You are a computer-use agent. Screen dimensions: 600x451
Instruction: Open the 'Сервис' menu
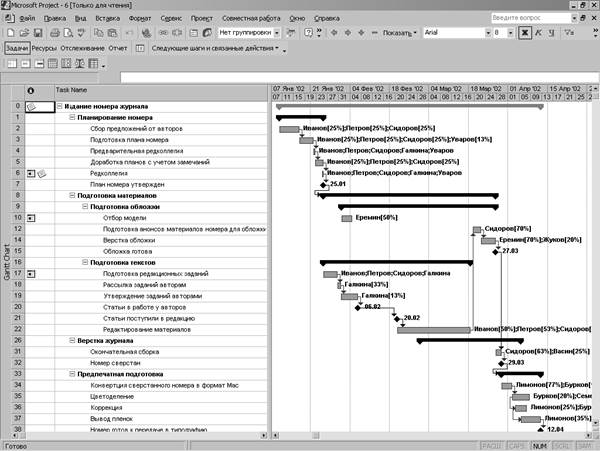(x=171, y=18)
